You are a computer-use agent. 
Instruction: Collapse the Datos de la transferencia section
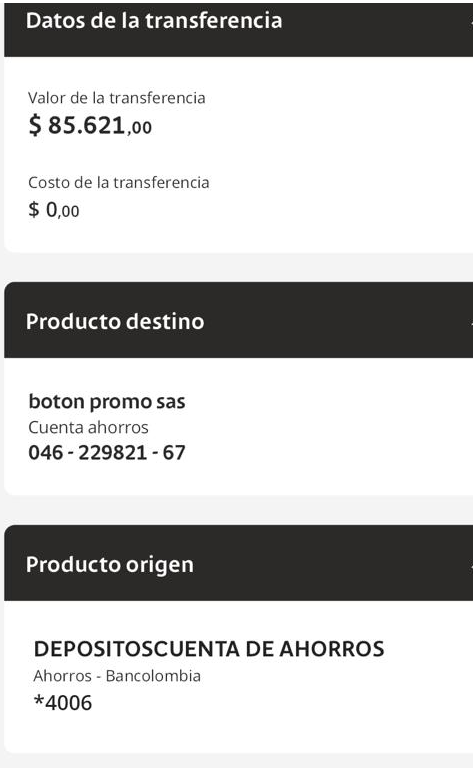click(x=238, y=29)
